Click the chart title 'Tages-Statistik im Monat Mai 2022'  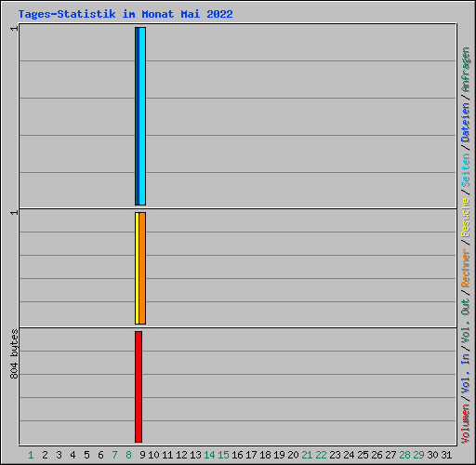click(x=126, y=14)
